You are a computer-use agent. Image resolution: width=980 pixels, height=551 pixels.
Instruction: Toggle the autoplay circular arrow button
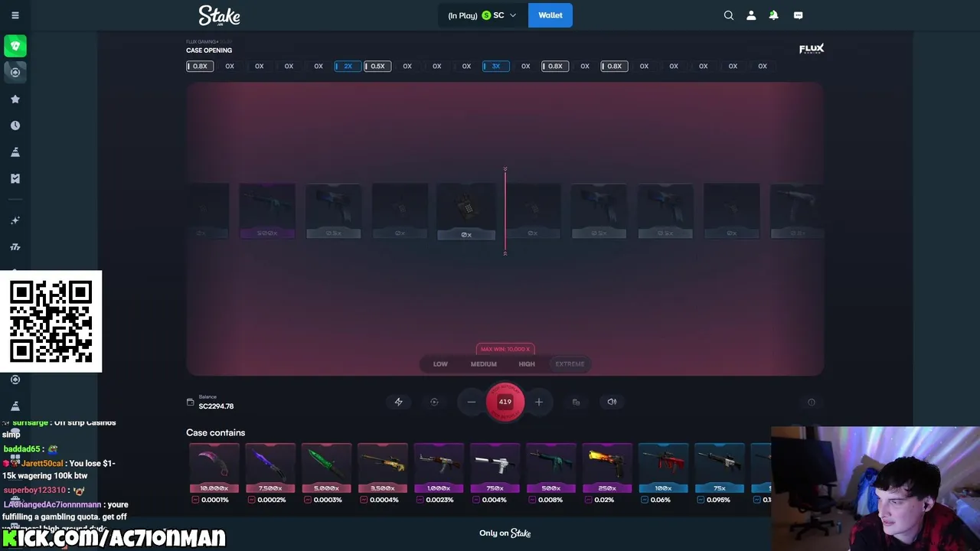tap(434, 402)
